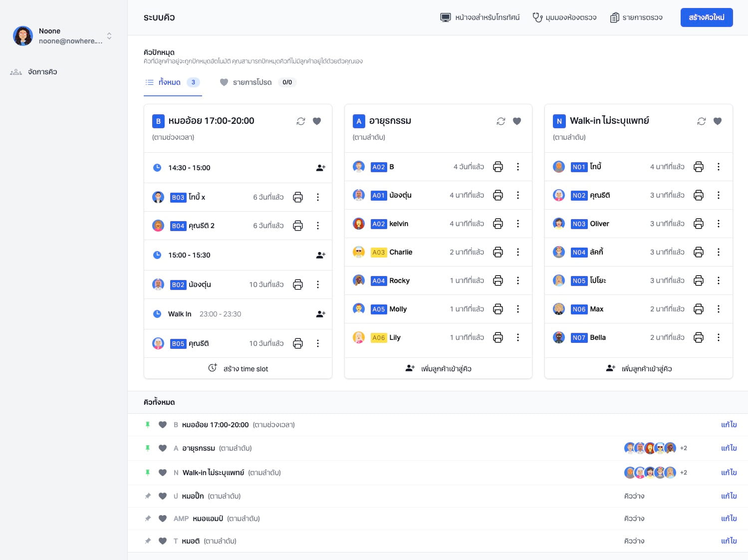Click the สร้างคิวใหม่ button
The width and height of the screenshot is (748, 560).
click(x=706, y=17)
